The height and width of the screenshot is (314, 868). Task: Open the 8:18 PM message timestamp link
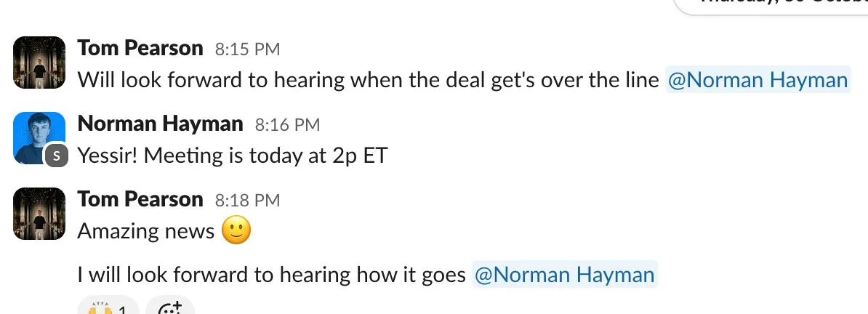(247, 201)
